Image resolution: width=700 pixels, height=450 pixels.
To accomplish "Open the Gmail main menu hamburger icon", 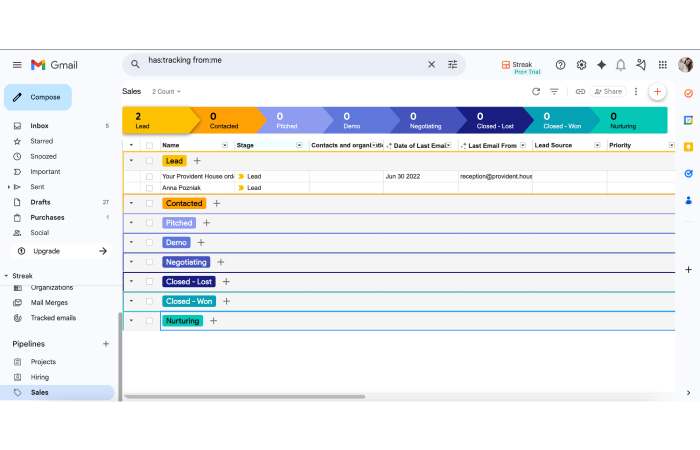I will [17, 65].
